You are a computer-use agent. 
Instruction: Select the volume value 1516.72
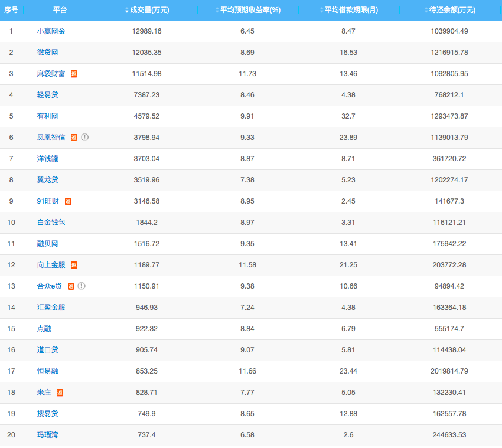click(x=146, y=244)
